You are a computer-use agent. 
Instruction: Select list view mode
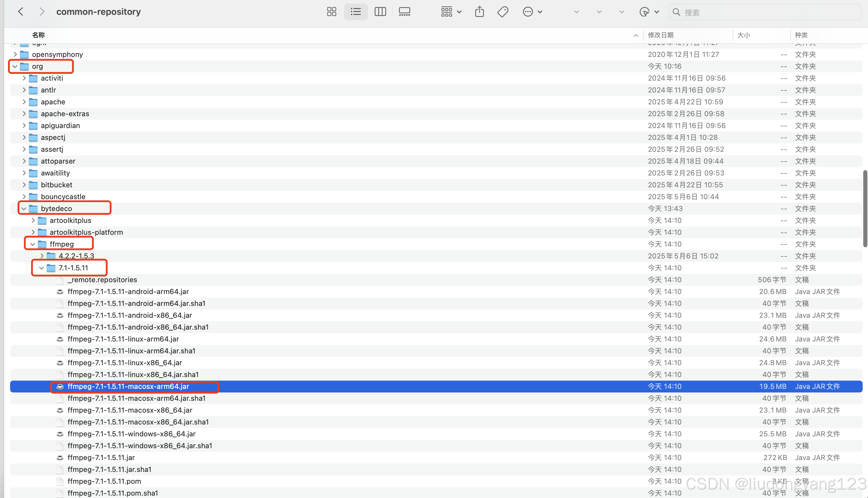pyautogui.click(x=356, y=12)
